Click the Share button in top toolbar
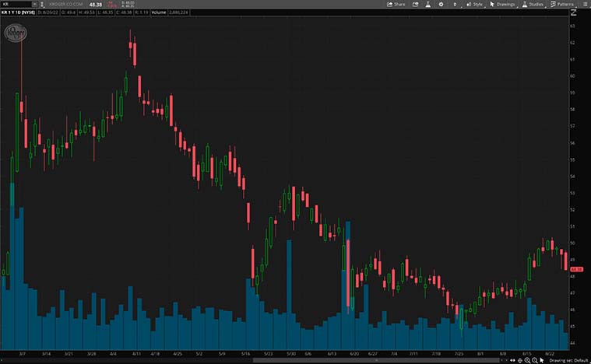 point(396,4)
